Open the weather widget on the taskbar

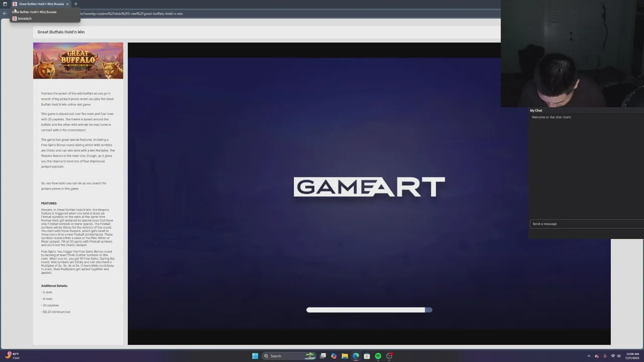pos(12,356)
